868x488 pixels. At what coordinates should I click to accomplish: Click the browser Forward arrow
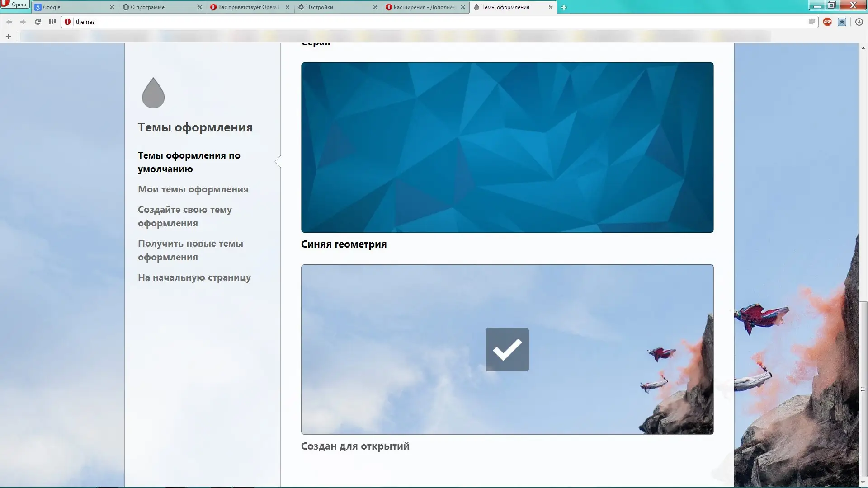click(x=23, y=22)
